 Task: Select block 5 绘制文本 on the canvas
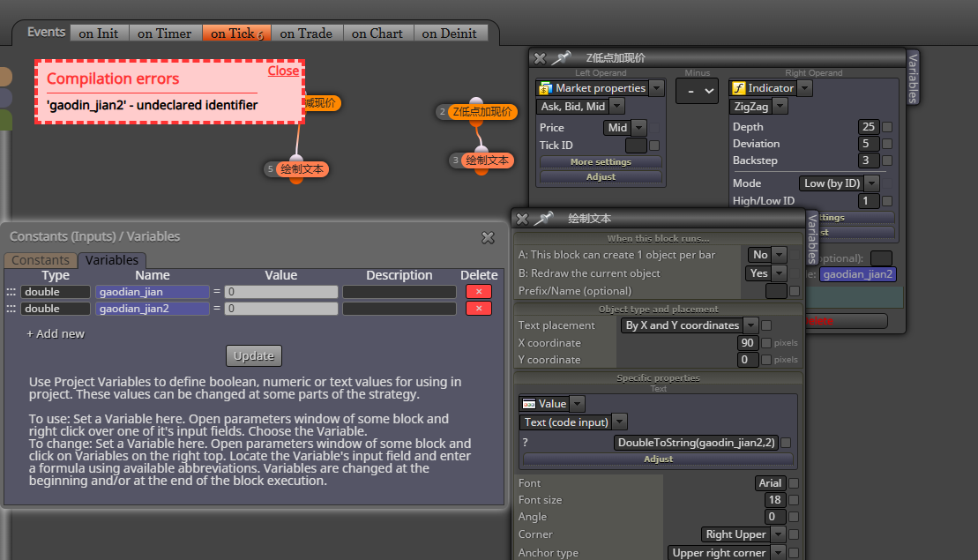[x=302, y=169]
